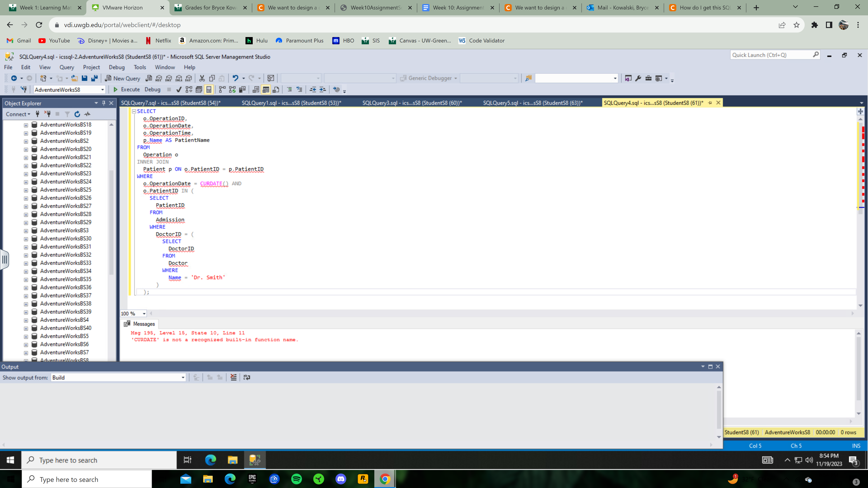Image resolution: width=868 pixels, height=488 pixels.
Task: Open file with the folder icon
Action: click(74, 78)
